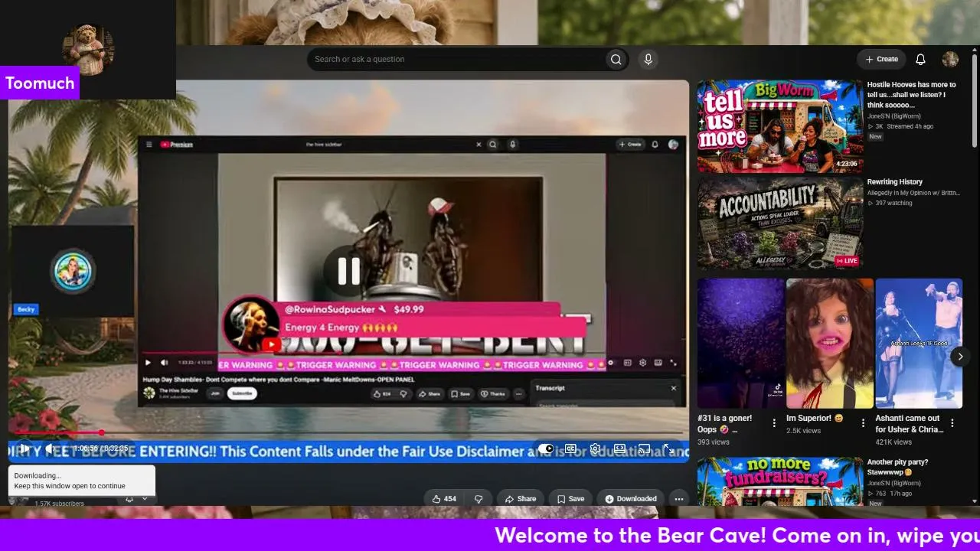Show next shorts with the right arrow
Viewport: 980px width, 551px height.
960,357
